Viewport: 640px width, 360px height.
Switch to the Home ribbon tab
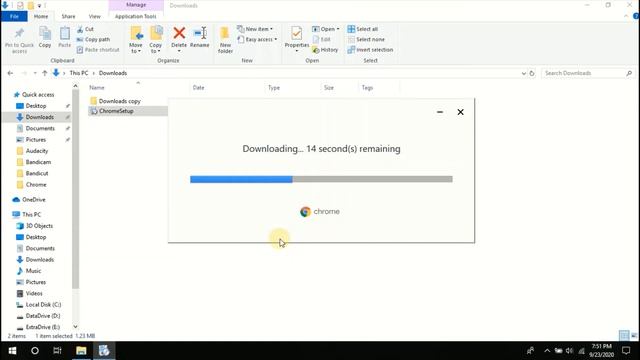41,16
